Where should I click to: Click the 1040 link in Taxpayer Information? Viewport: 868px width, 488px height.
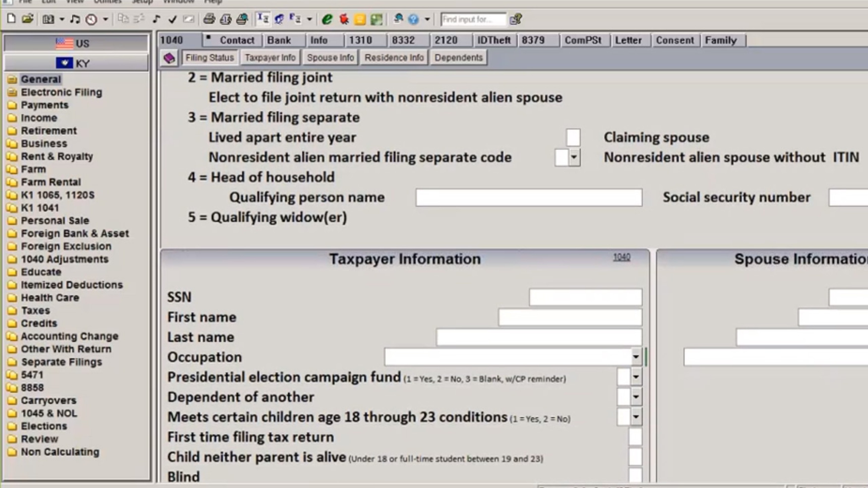coord(621,257)
